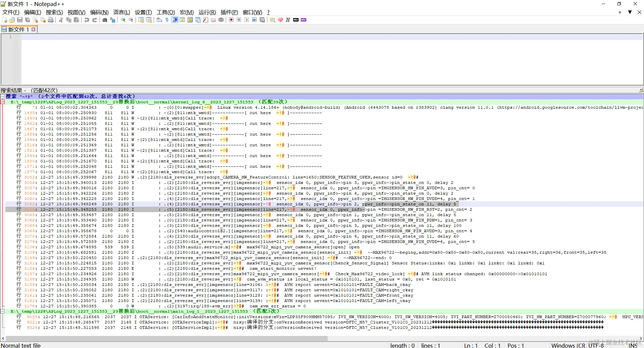Image resolution: width=644 pixels, height=348 pixels.
Task: Click the Save All toolbar icon
Action: [28, 20]
